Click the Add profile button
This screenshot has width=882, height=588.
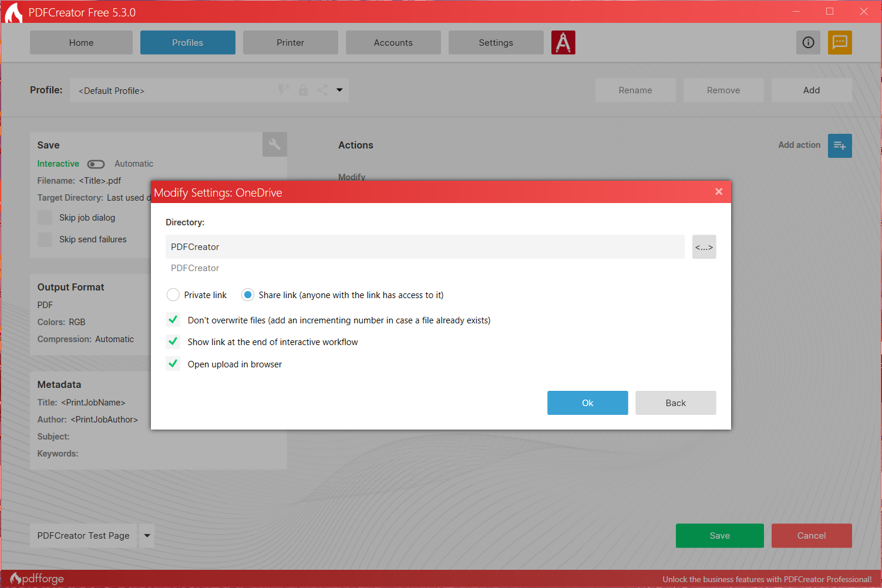point(812,90)
